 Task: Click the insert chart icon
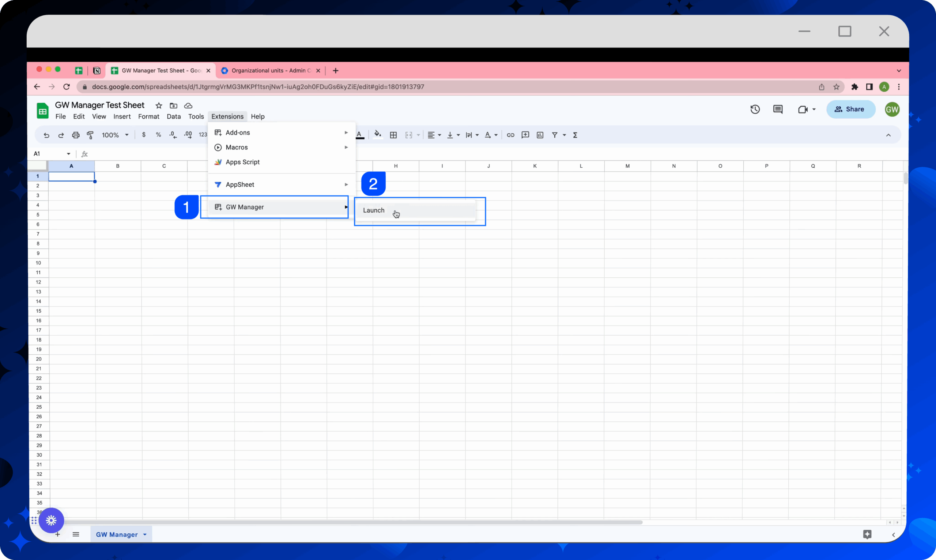pyautogui.click(x=540, y=135)
